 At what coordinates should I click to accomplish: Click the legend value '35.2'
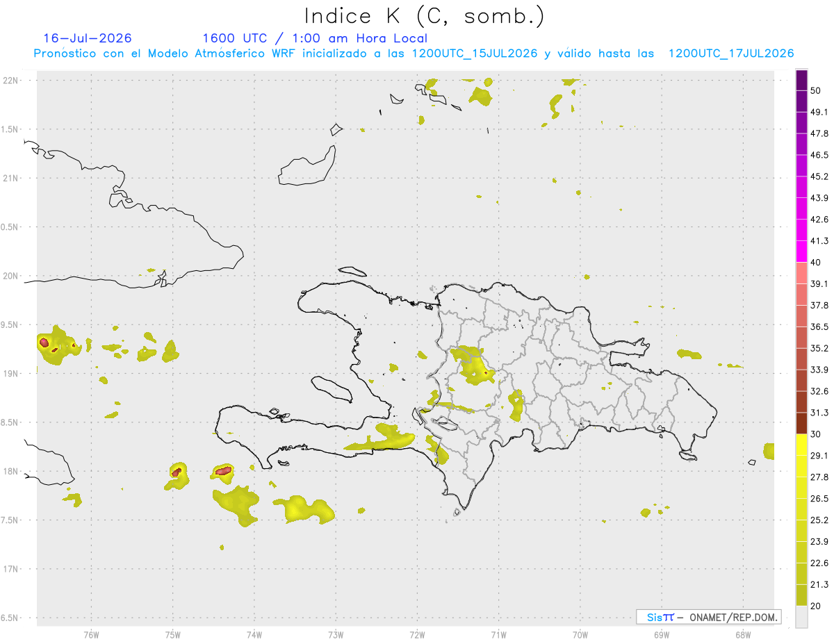click(819, 348)
